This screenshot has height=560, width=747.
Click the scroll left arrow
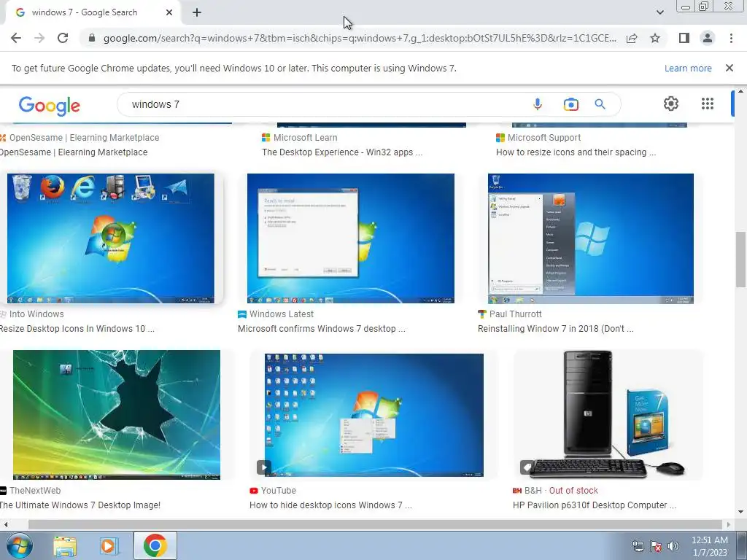(x=5, y=525)
